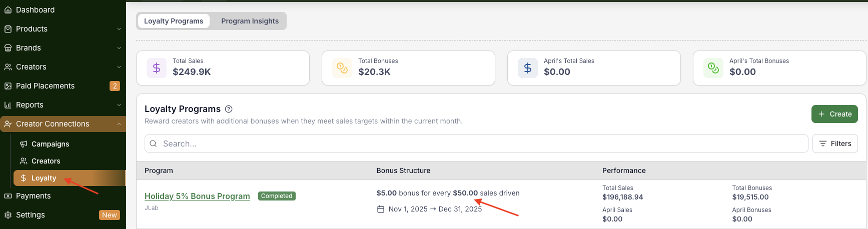Click the Total Sales dollar icon

point(157,67)
